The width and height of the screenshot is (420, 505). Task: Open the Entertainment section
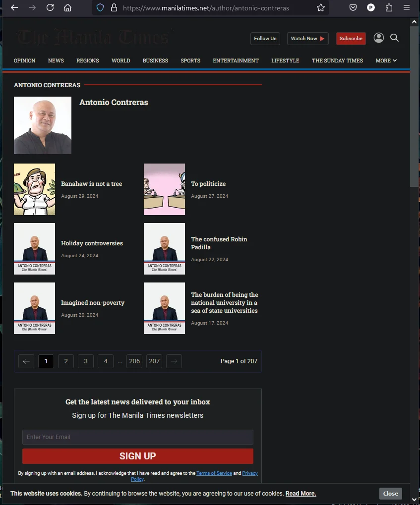pos(236,60)
